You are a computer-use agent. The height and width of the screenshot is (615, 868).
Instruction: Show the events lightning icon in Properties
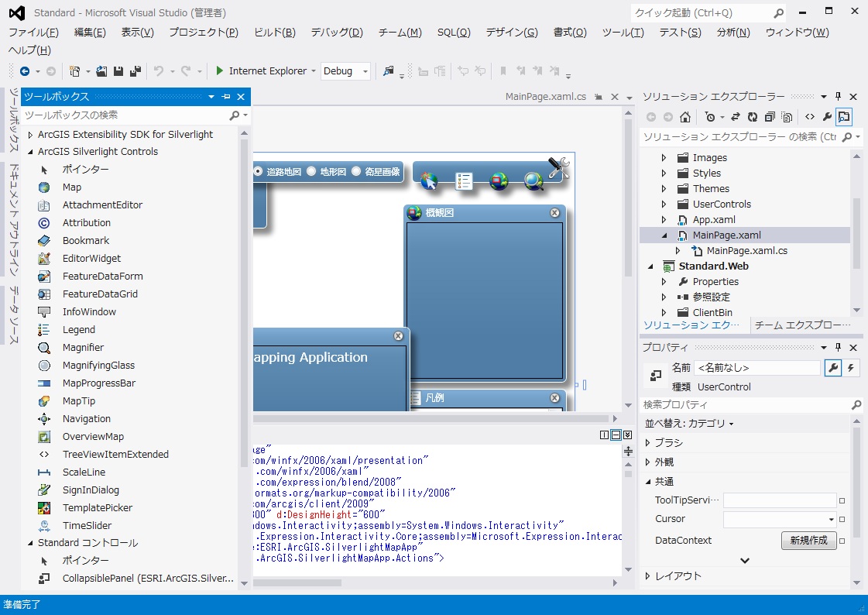pyautogui.click(x=851, y=368)
